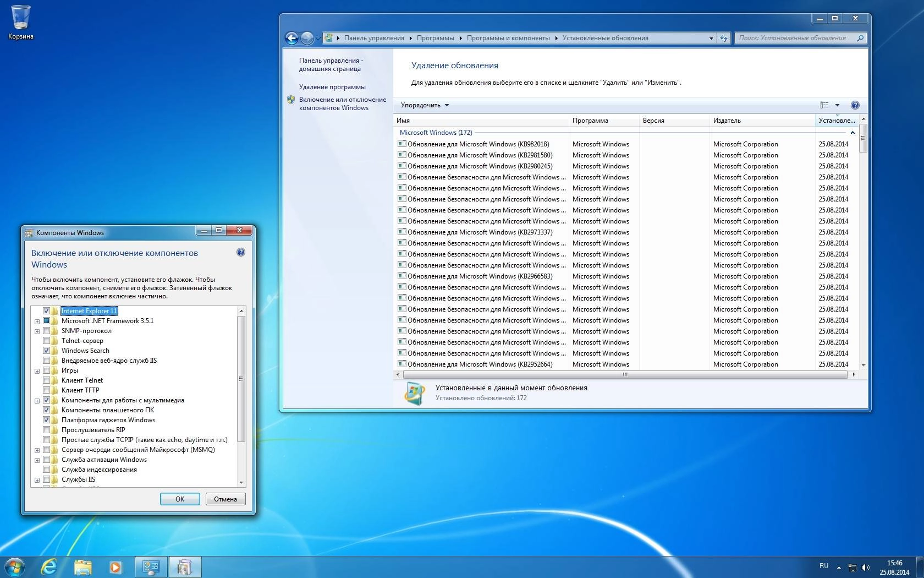Toggle Microsoft .NET Framework 3.5.1 checkbox
The width and height of the screenshot is (924, 578).
point(46,321)
